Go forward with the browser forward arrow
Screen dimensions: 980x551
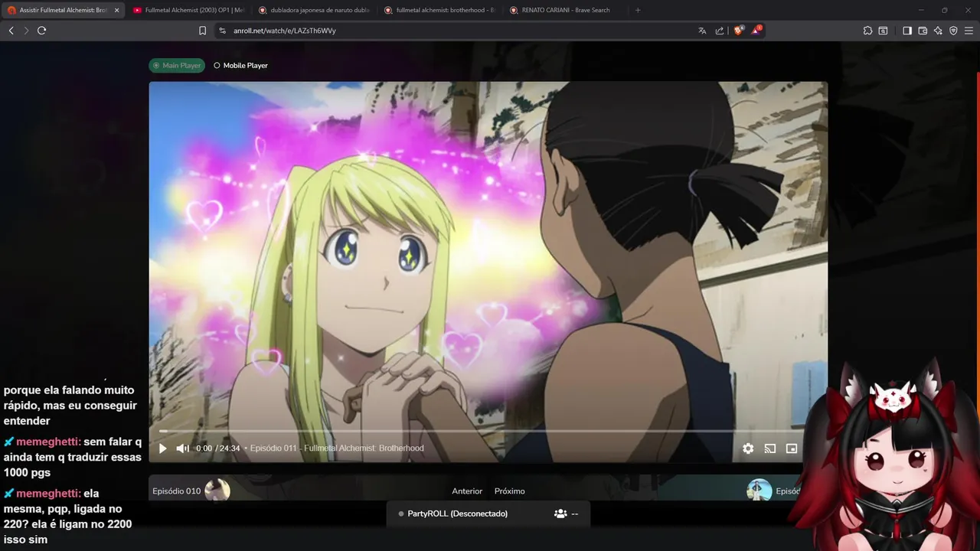[26, 31]
